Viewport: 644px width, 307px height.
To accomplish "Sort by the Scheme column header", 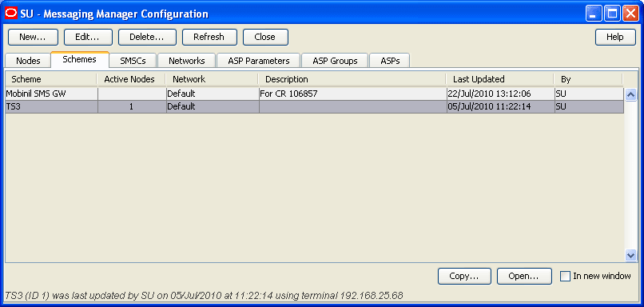I will (51, 79).
